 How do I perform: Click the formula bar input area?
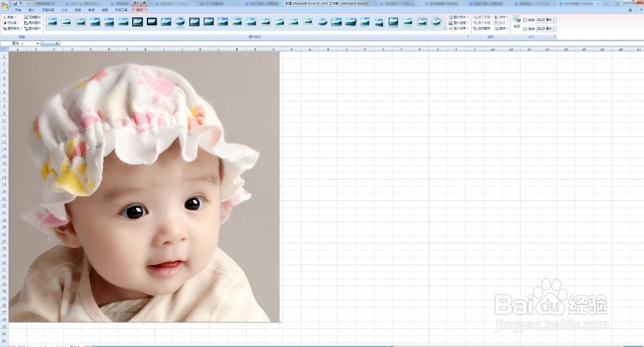click(x=351, y=43)
